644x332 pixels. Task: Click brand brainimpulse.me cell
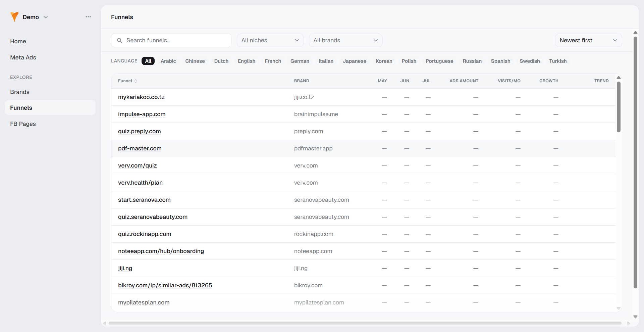pos(316,114)
